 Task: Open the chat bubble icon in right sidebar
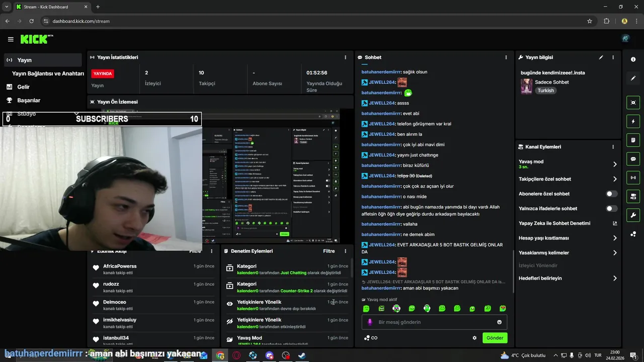click(x=633, y=159)
